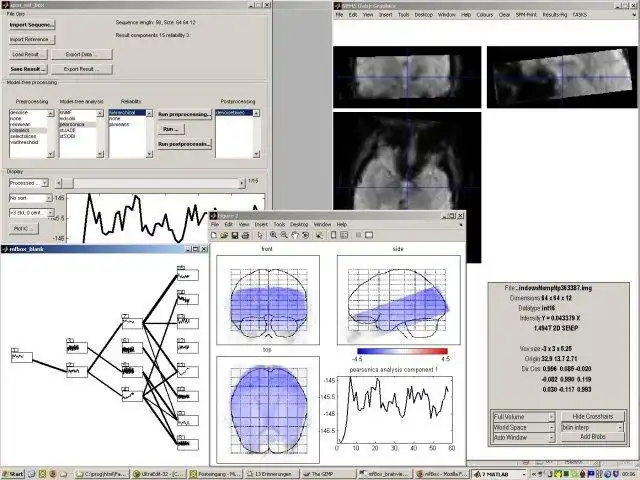Click the top-right node in mfbox_blank graph
Image resolution: width=640 pixels, height=480 pixels.
point(188,275)
